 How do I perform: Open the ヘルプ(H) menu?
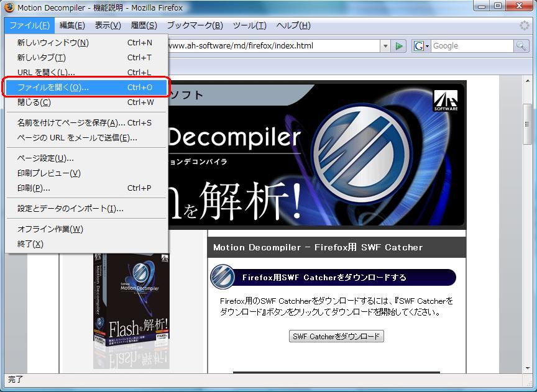293,25
